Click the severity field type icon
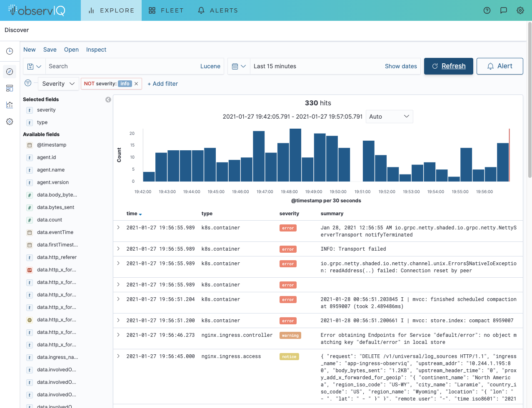Viewport: 532px width, 408px height. point(30,110)
